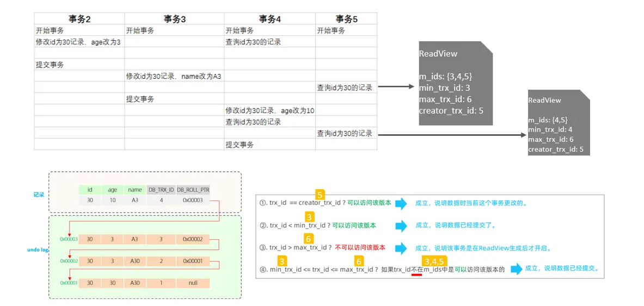Select the 事务2 column header
This screenshot has width=644, height=306.
click(79, 19)
